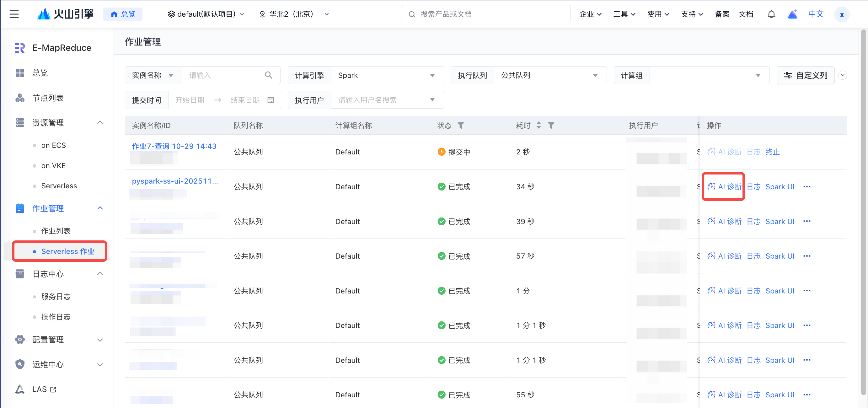Click the search icon in instance name field
The height and width of the screenshot is (408, 868).
tap(268, 75)
